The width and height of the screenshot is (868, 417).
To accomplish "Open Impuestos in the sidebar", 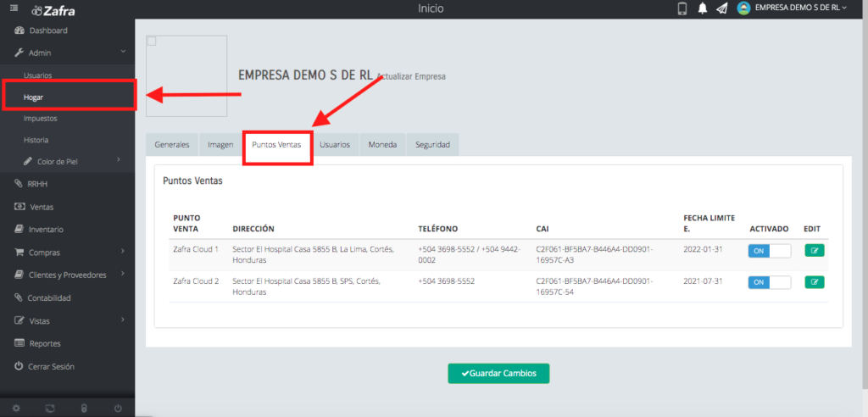I will pyautogui.click(x=40, y=119).
